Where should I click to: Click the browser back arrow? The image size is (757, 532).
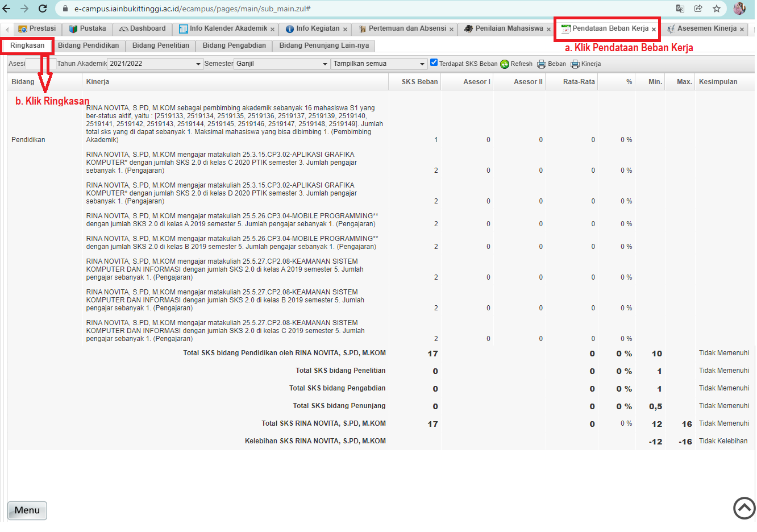(x=7, y=9)
